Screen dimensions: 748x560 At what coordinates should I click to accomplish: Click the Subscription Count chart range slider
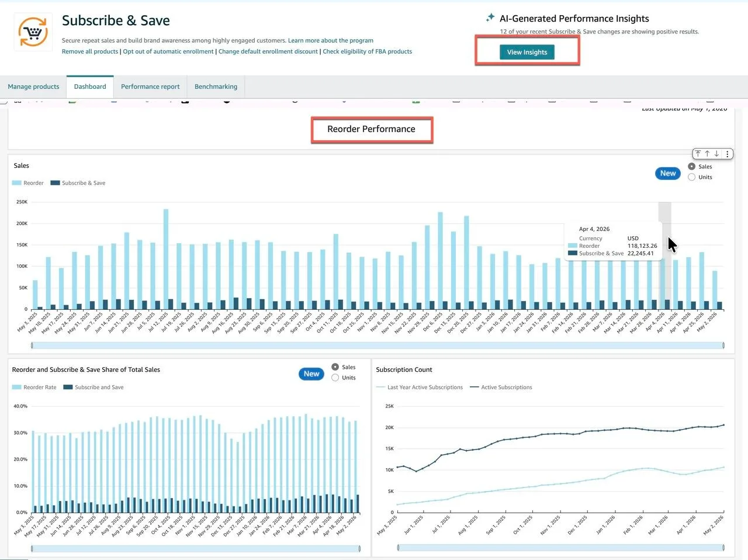click(561, 548)
